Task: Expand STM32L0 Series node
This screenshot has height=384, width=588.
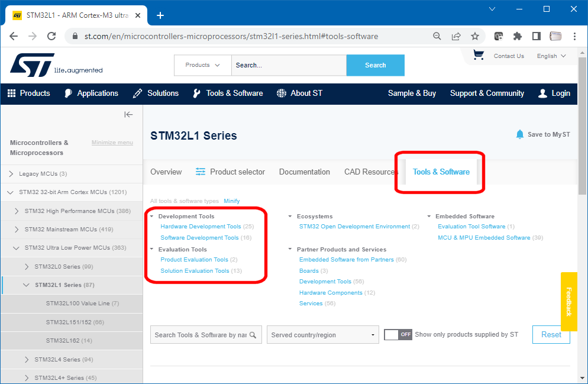Action: click(x=26, y=267)
